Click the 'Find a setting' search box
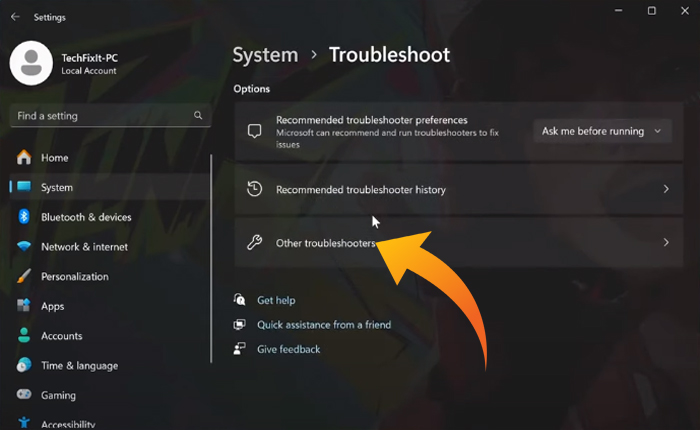Image resolution: width=700 pixels, height=430 pixels. (x=100, y=116)
